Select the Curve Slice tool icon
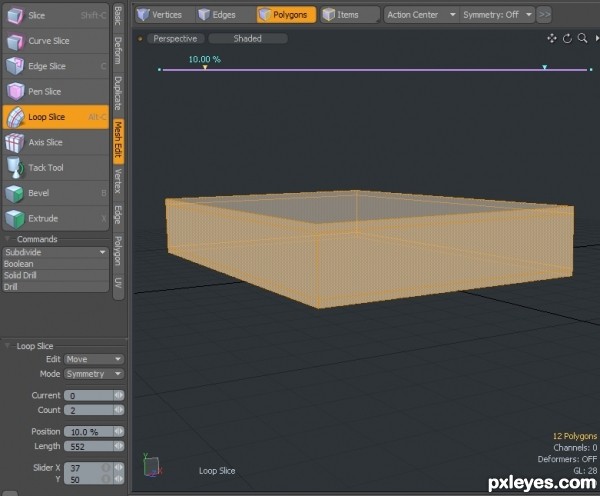This screenshot has width=600, height=496. coord(15,41)
